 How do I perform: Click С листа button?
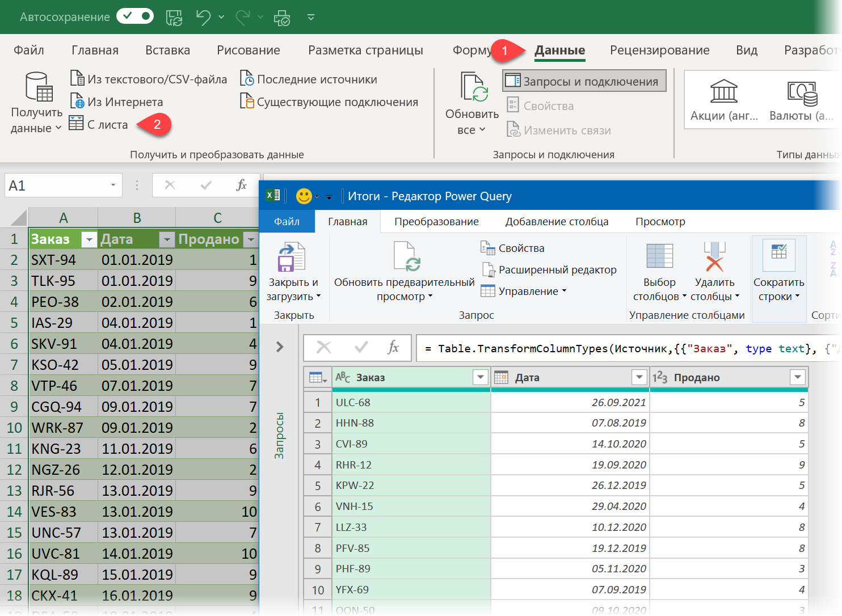tap(99, 124)
